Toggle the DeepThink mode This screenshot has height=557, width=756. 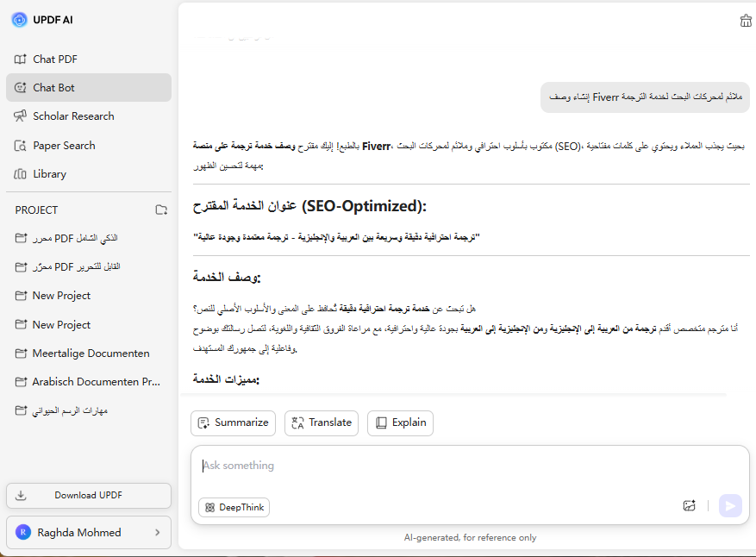[234, 507]
